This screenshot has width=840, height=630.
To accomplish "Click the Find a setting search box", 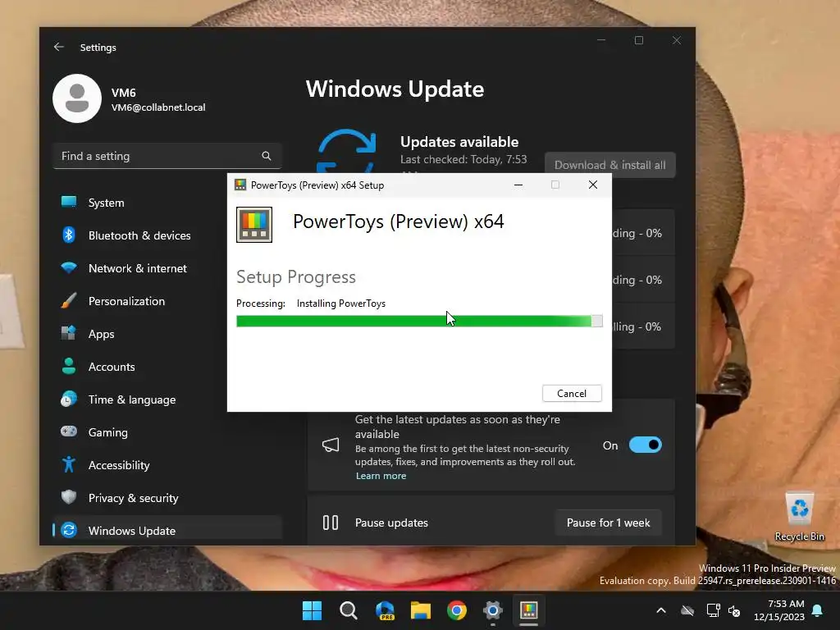I will (x=167, y=156).
